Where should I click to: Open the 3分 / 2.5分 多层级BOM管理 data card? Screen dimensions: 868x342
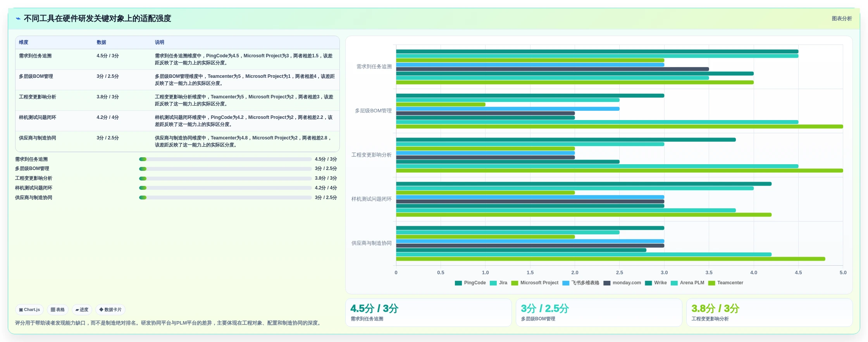pos(599,313)
